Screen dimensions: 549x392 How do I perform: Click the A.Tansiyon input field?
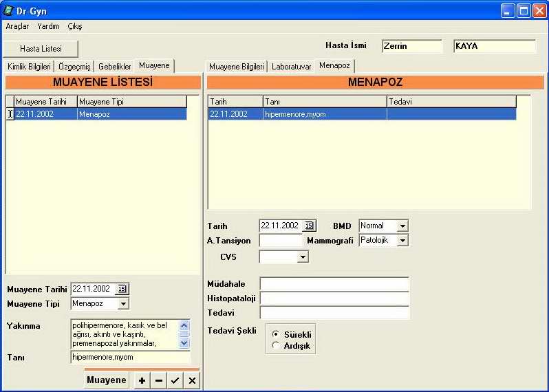pos(281,241)
